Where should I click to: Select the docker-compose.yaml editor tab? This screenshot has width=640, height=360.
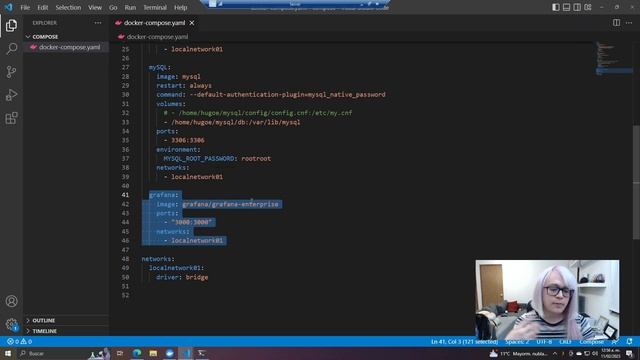coord(154,23)
